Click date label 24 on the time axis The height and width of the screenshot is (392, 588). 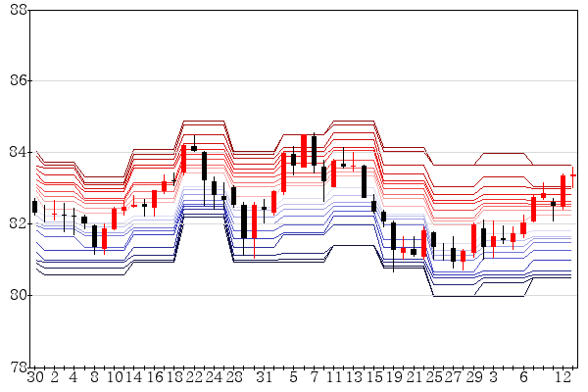pos(214,377)
